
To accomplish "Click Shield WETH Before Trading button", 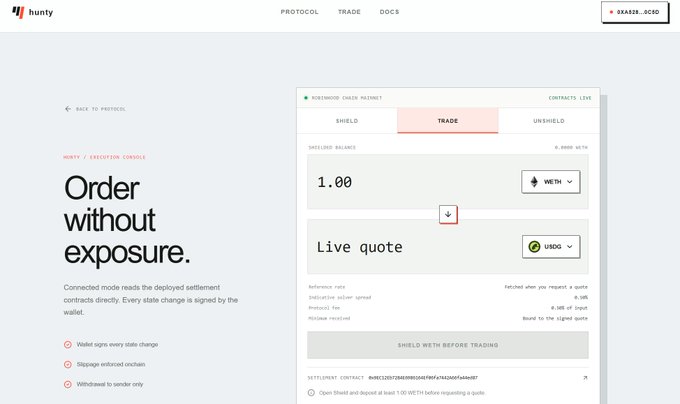I will (448, 345).
